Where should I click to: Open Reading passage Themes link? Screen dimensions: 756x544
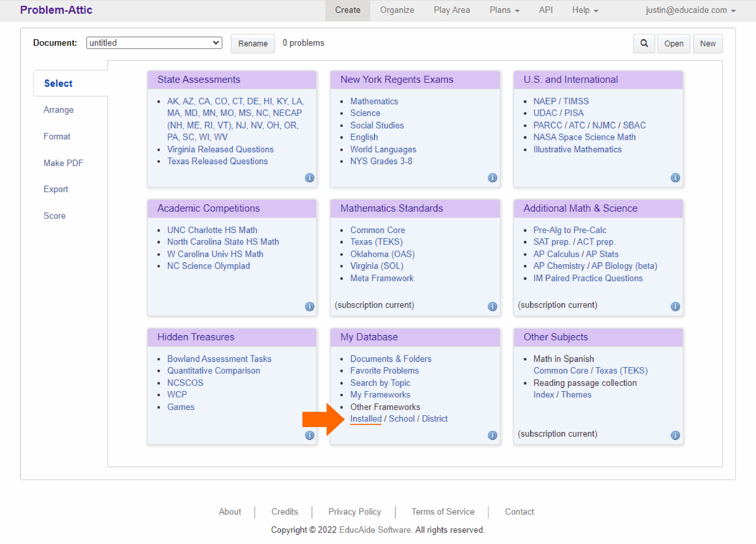click(x=576, y=395)
